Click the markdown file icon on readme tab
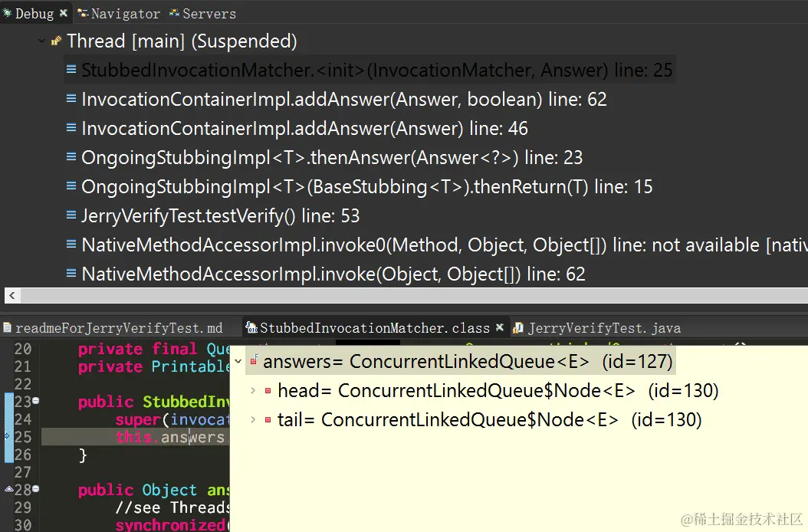Screen dimensions: 808x532 (7, 327)
